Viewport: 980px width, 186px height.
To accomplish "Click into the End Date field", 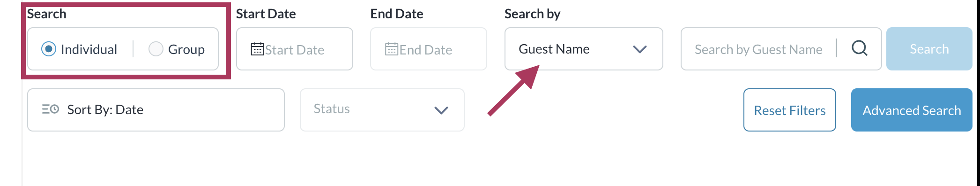I will (428, 49).
